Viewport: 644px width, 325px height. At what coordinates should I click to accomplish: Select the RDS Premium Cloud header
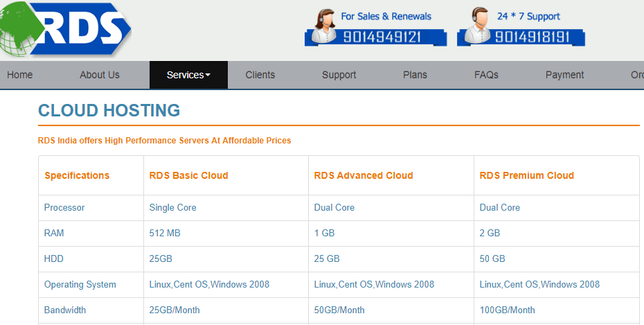click(x=526, y=175)
